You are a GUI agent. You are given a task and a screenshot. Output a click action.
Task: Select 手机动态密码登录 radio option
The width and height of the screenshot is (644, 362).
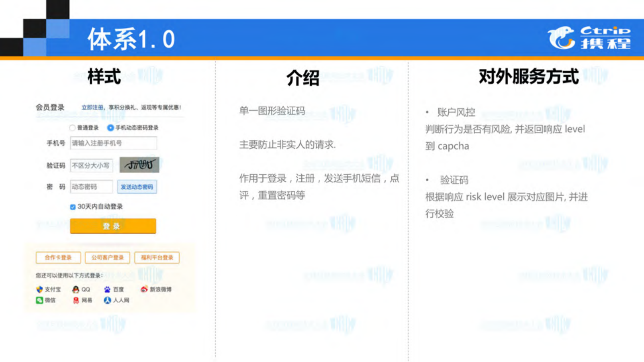tap(111, 128)
